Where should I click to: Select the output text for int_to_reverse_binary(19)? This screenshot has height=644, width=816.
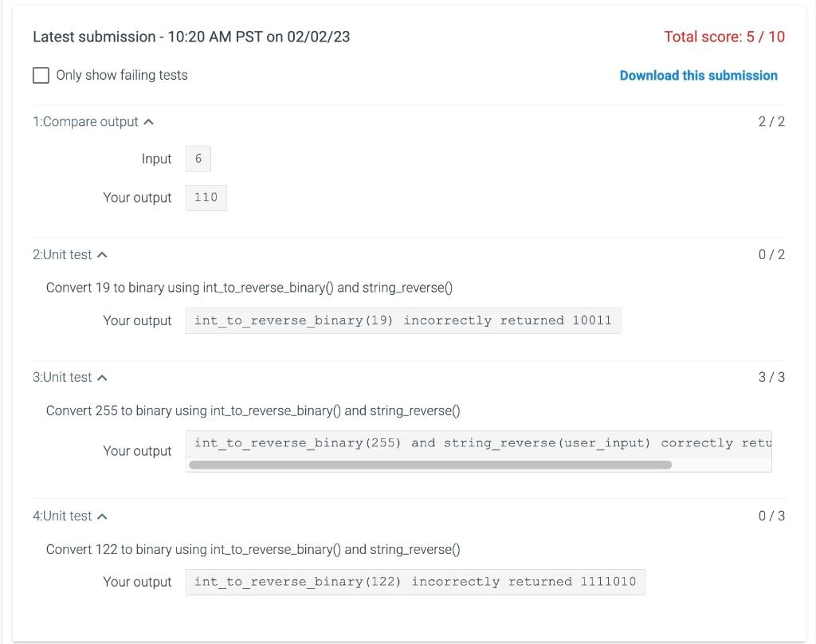pos(403,320)
